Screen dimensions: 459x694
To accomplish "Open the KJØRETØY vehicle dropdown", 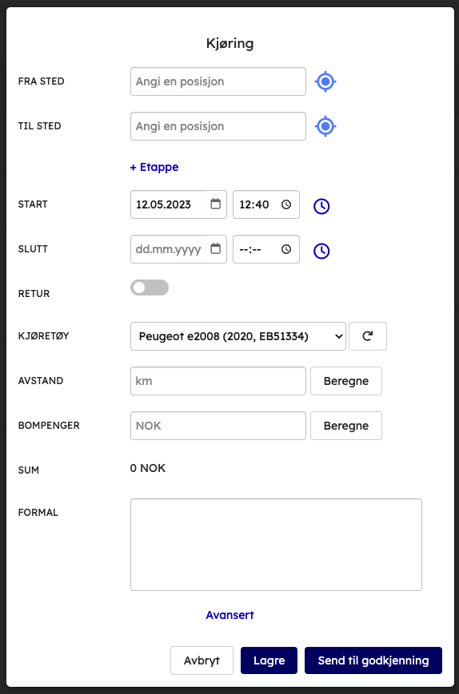I will tap(238, 336).
